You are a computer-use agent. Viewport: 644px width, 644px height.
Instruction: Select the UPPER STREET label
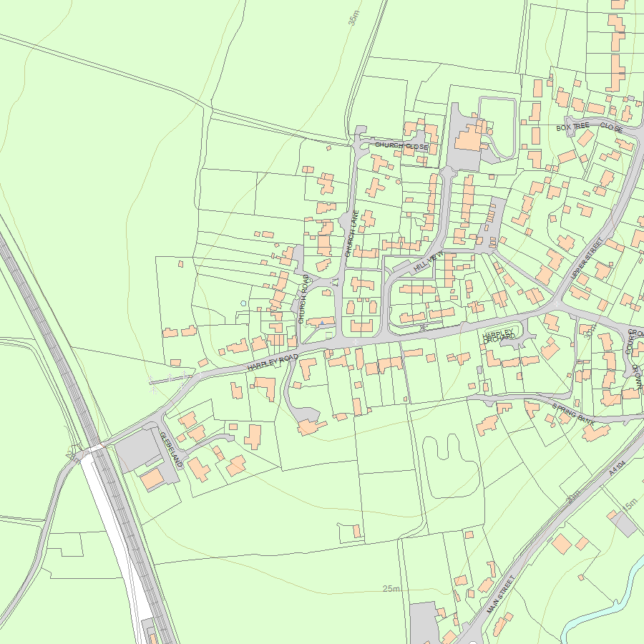coord(587,258)
